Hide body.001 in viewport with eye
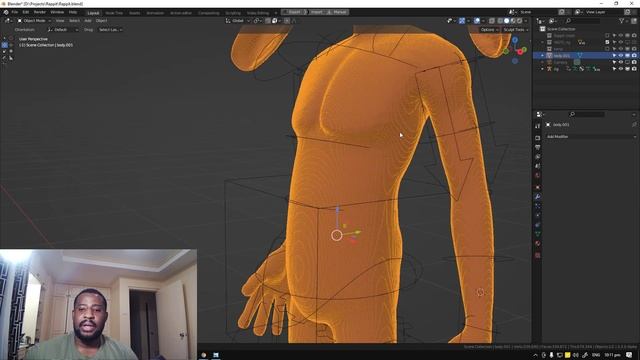The image size is (640, 360). (x=621, y=56)
